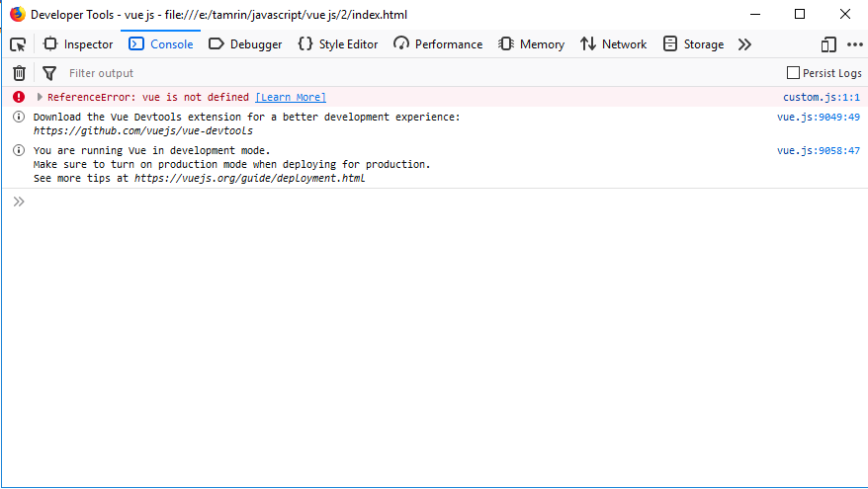868x489 pixels.
Task: Activate the element picker tool
Action: (x=18, y=44)
